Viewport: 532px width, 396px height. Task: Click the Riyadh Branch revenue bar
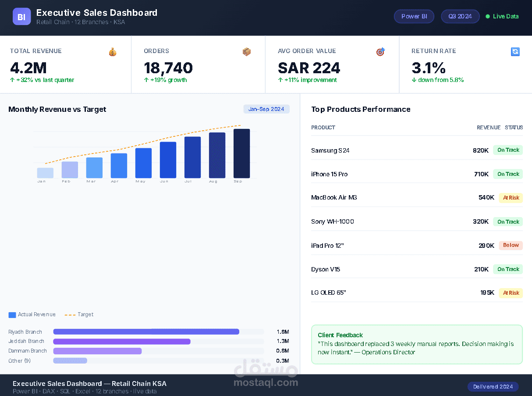(146, 332)
